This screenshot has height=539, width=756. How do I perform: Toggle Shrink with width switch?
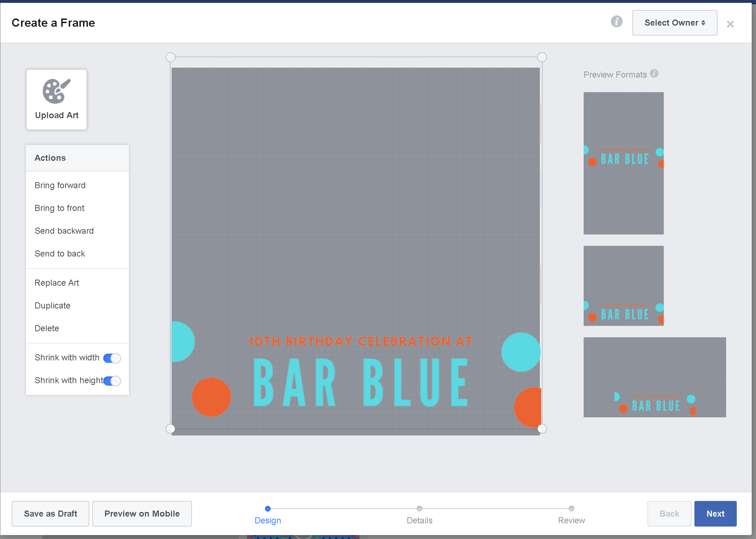(112, 358)
